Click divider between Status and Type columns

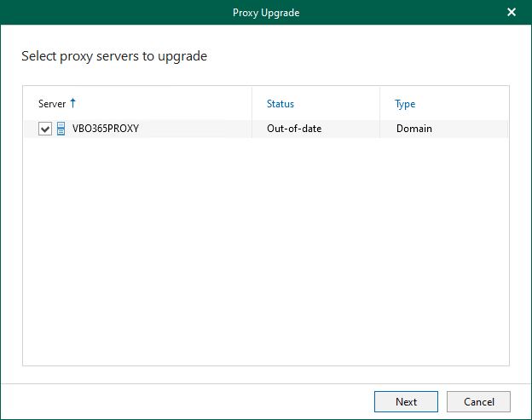pos(380,104)
